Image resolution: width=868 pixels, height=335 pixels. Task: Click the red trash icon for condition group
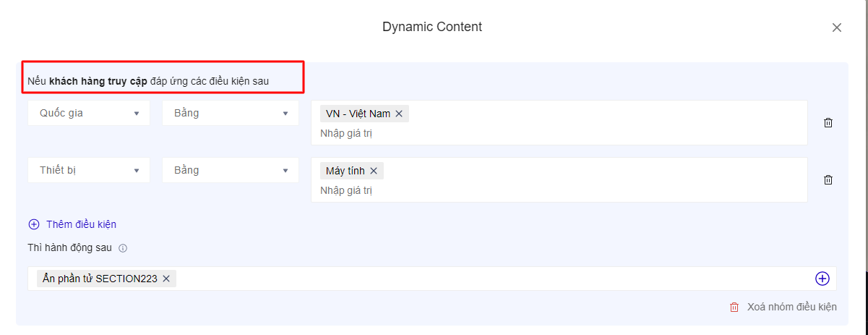[x=734, y=307]
